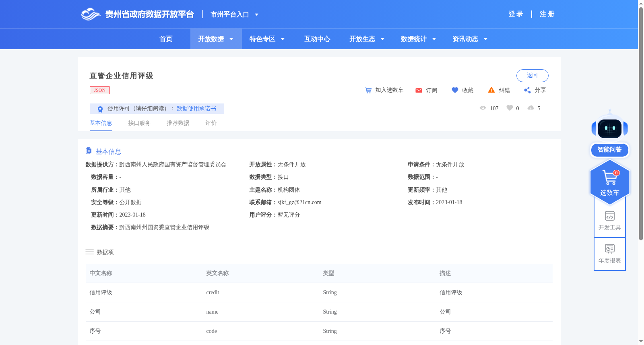
Task: Click the heart 收藏 icon
Action: click(455, 90)
